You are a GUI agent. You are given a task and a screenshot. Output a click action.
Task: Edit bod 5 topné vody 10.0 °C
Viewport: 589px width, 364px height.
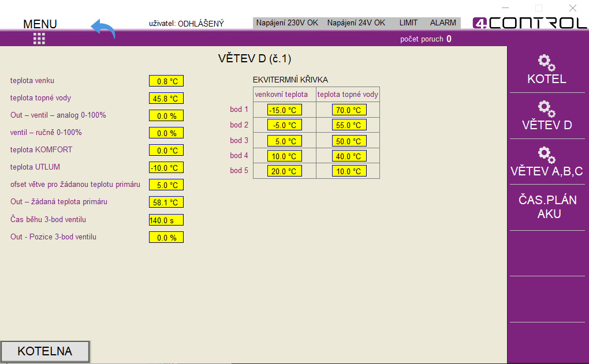349,171
